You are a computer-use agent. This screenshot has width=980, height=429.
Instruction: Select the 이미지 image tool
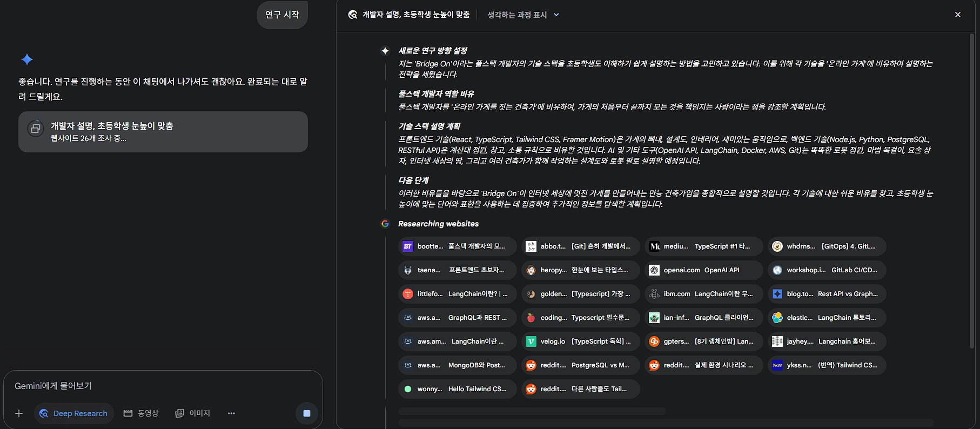coord(193,413)
